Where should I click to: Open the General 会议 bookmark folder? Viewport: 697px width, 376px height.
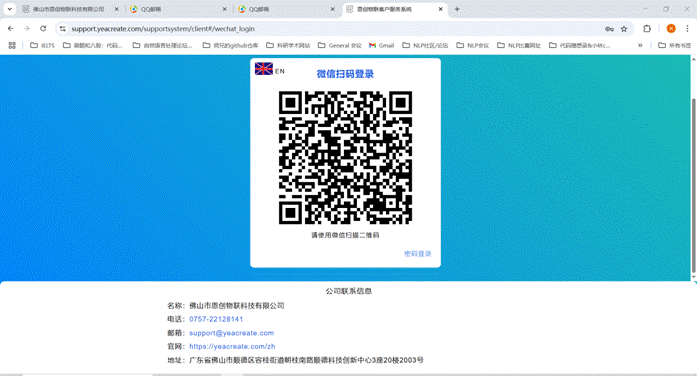pos(340,45)
